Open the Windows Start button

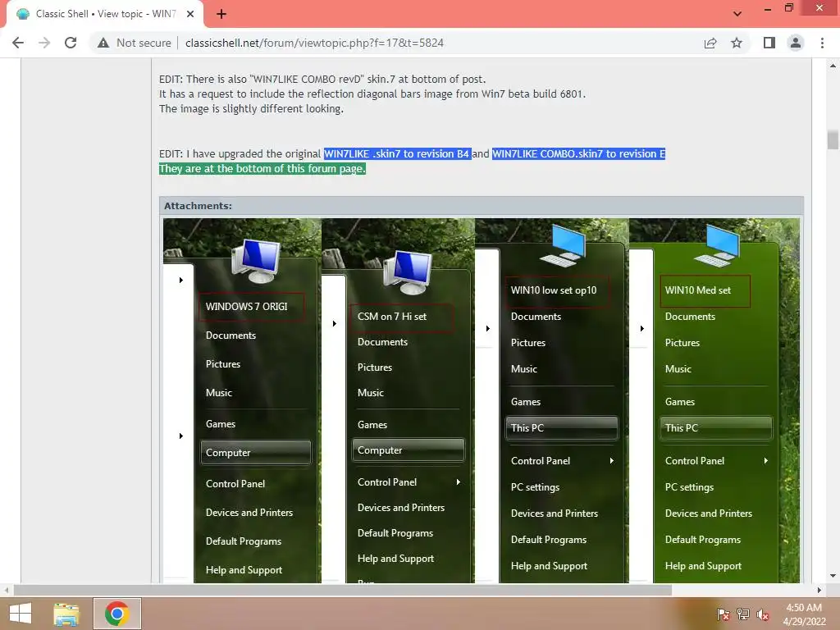(x=21, y=614)
